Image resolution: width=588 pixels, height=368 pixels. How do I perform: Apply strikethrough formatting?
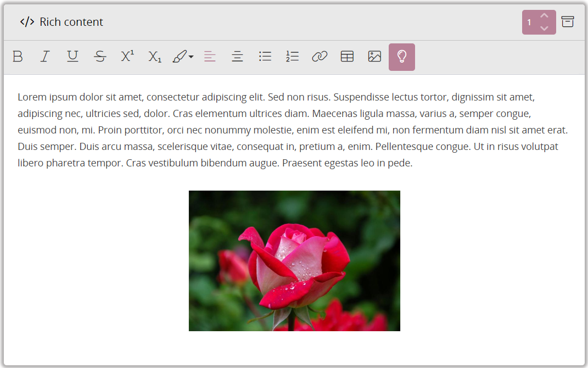tap(100, 57)
